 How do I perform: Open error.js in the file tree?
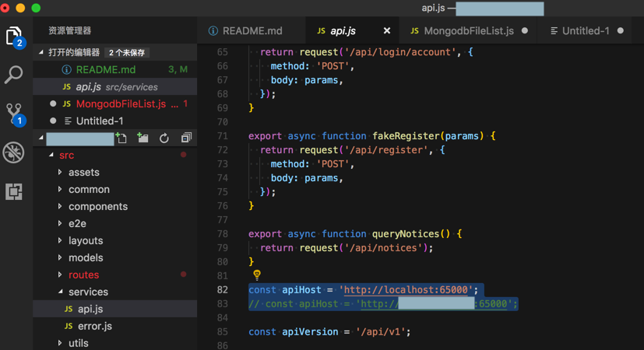coord(94,327)
